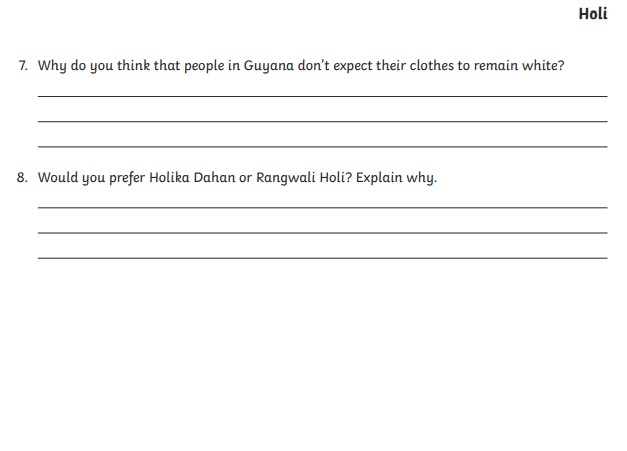Click the number 8 question marker
The image size is (627, 451).
pos(22,178)
